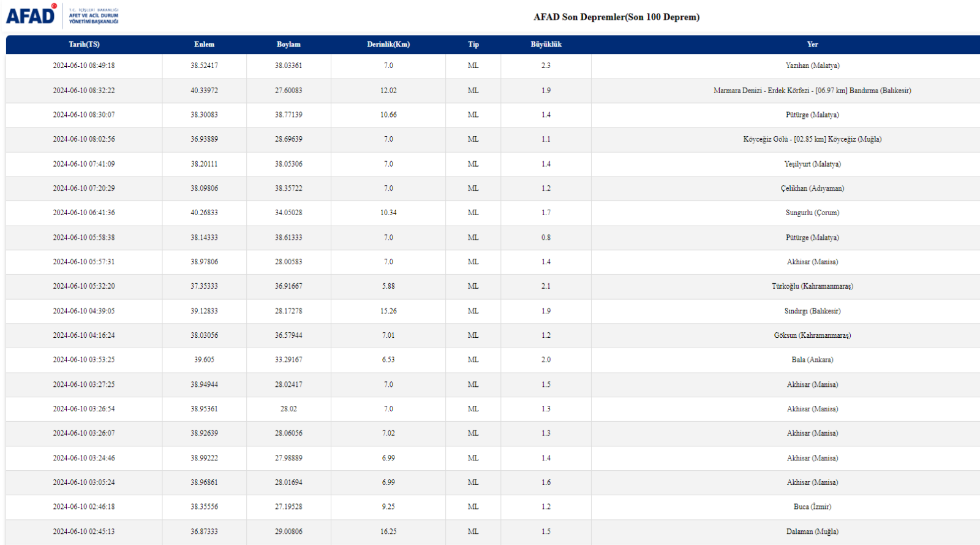The height and width of the screenshot is (545, 980).
Task: Click the Yer column header
Action: [812, 44]
